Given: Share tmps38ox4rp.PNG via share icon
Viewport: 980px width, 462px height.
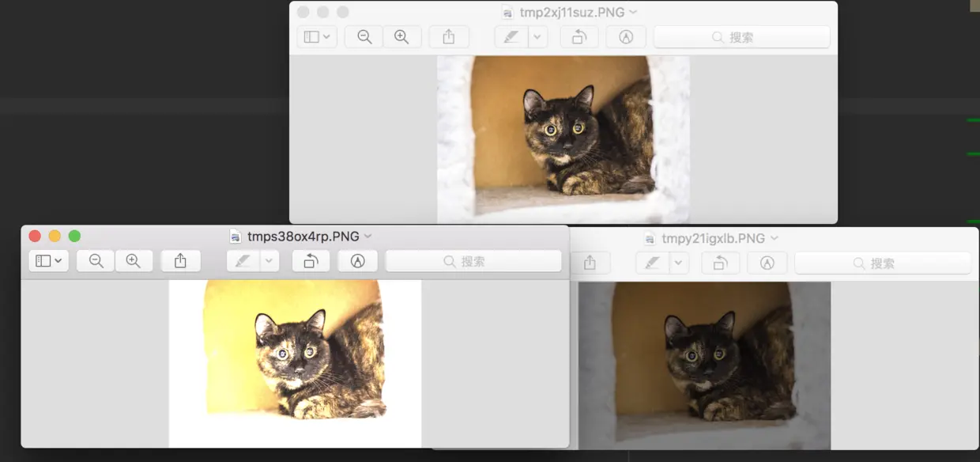Looking at the screenshot, I should pos(180,261).
